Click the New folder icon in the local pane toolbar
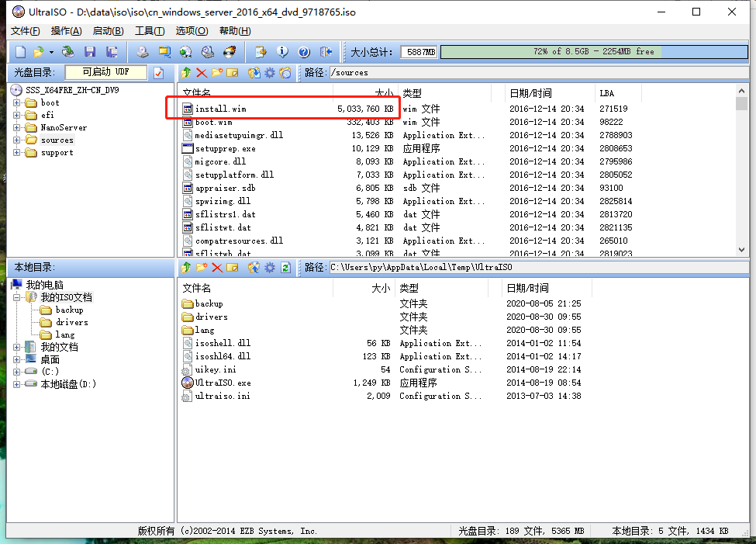This screenshot has height=544, width=756. click(x=202, y=268)
